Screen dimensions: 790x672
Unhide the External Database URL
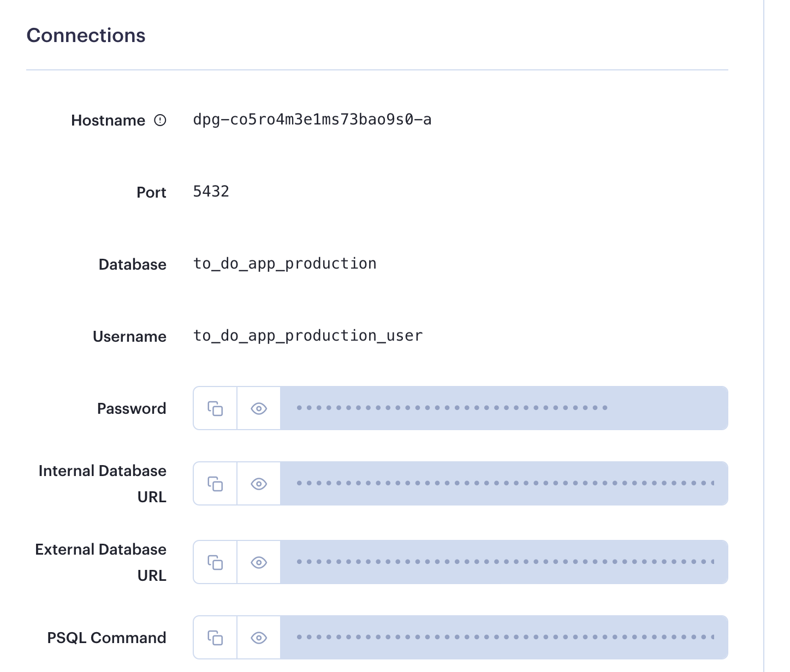pyautogui.click(x=259, y=562)
